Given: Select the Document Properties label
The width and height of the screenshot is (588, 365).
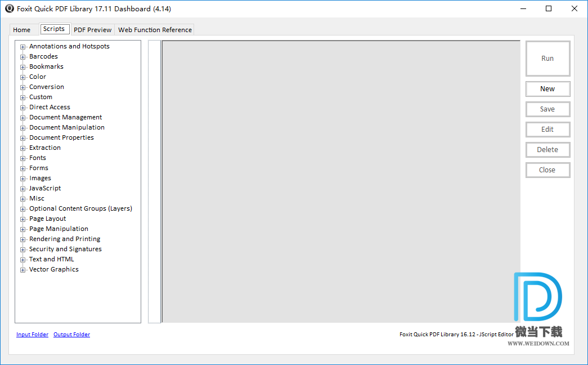Looking at the screenshot, I should pos(61,137).
